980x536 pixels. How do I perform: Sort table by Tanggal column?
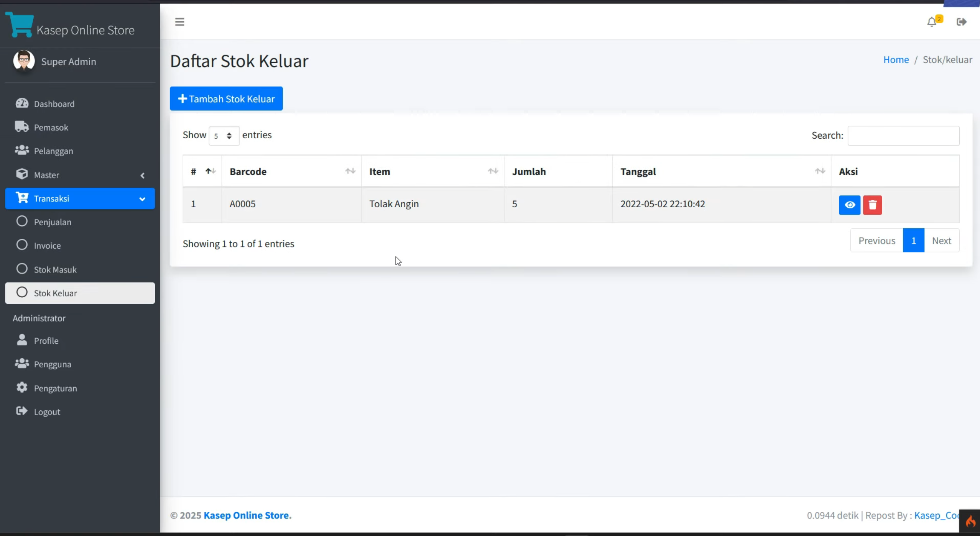click(722, 171)
